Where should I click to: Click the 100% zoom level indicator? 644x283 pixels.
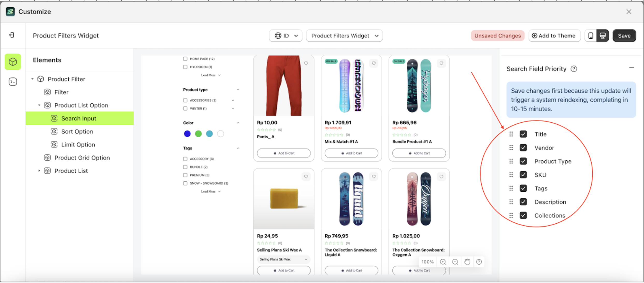click(427, 262)
